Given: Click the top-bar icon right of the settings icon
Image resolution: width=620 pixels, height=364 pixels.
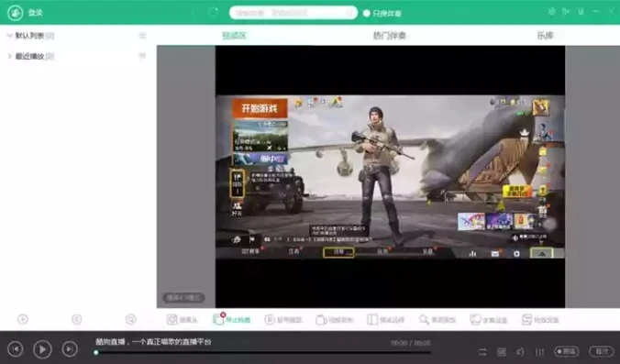Looking at the screenshot, I should [566, 12].
